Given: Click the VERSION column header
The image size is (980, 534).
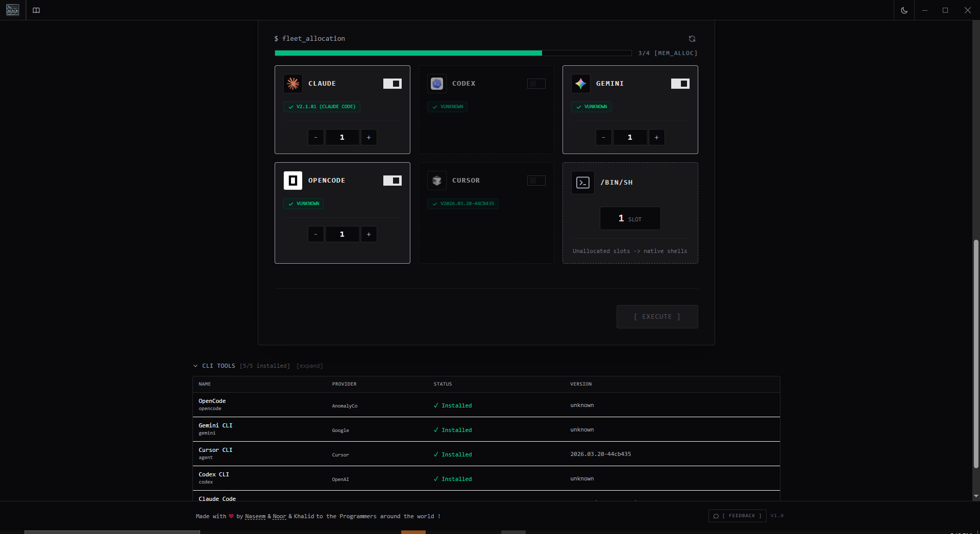Looking at the screenshot, I should (x=581, y=384).
